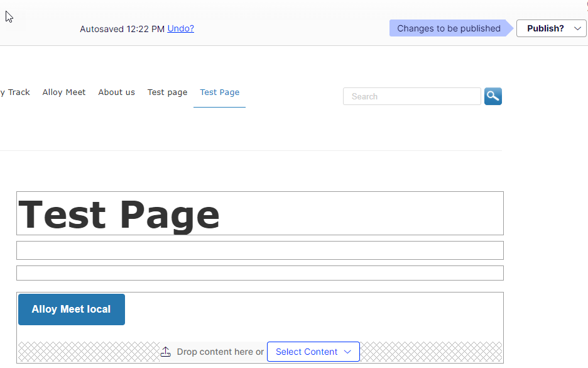Click the Drop content here text
The height and width of the screenshot is (368, 588).
(220, 352)
